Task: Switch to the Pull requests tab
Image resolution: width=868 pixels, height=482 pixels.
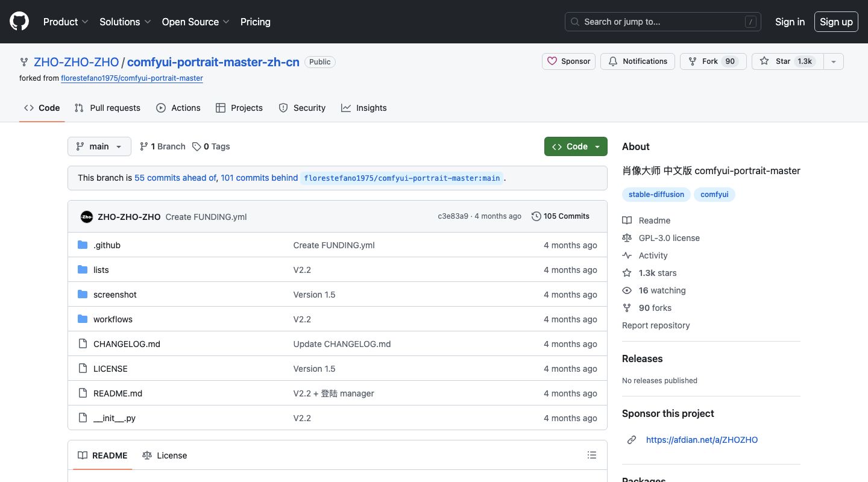Action: (107, 108)
